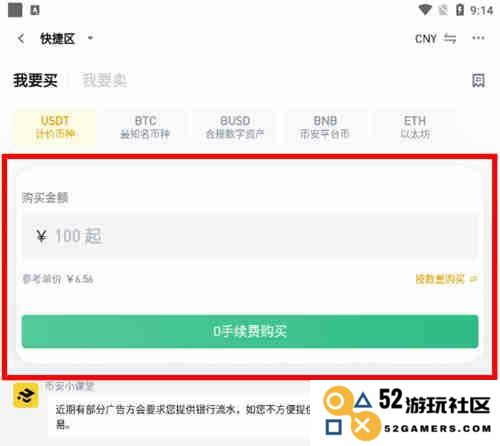Viewport: 500px width, 446px height.
Task: Choose the BNB coin option
Action: pos(325,127)
